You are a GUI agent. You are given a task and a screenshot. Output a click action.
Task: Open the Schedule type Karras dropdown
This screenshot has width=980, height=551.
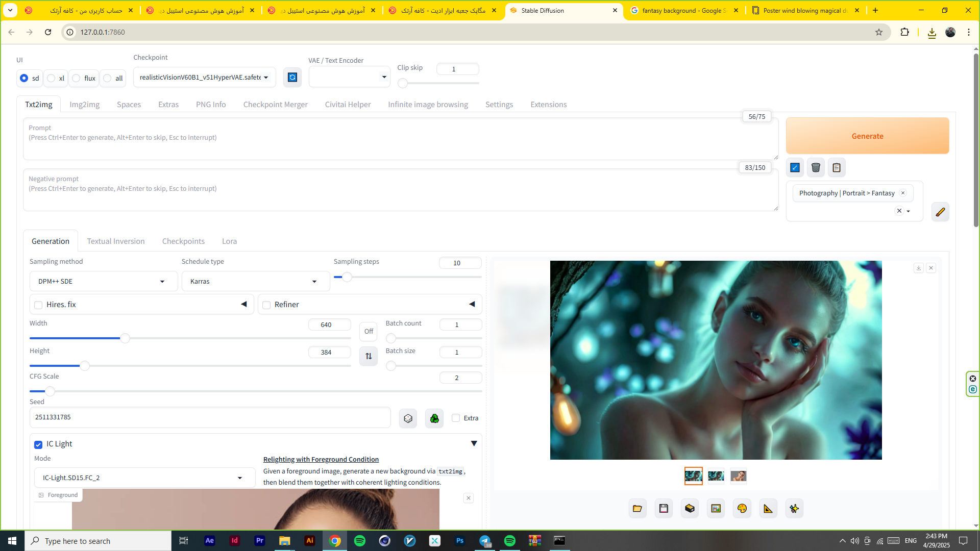click(255, 282)
